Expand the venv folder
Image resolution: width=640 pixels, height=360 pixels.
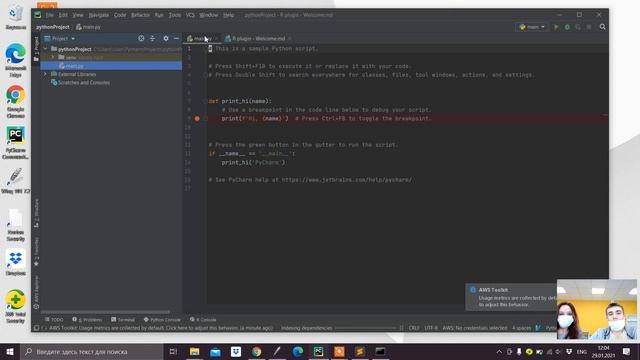[53, 58]
